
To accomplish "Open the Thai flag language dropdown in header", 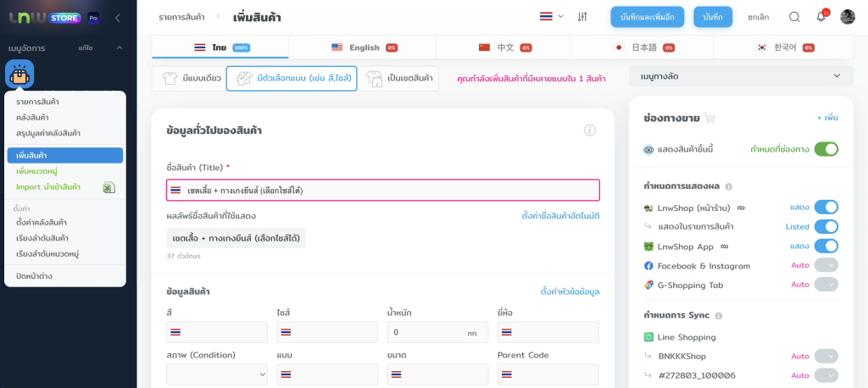I will coord(551,17).
